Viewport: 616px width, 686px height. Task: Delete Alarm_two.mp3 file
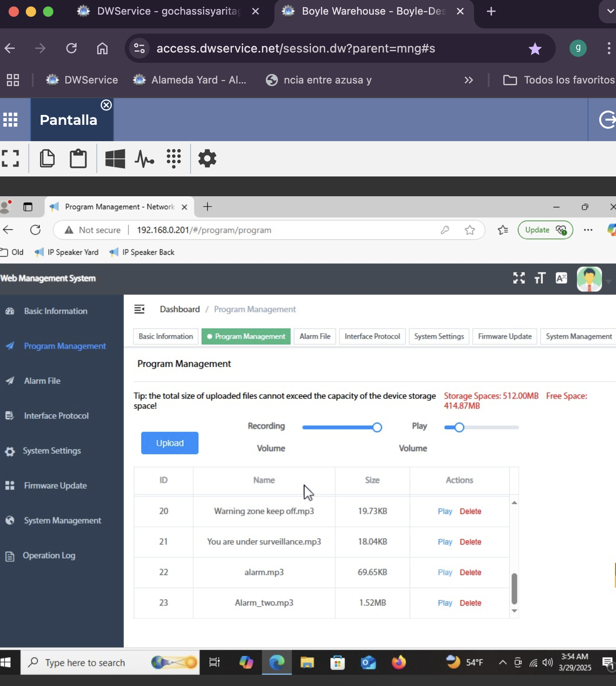470,603
